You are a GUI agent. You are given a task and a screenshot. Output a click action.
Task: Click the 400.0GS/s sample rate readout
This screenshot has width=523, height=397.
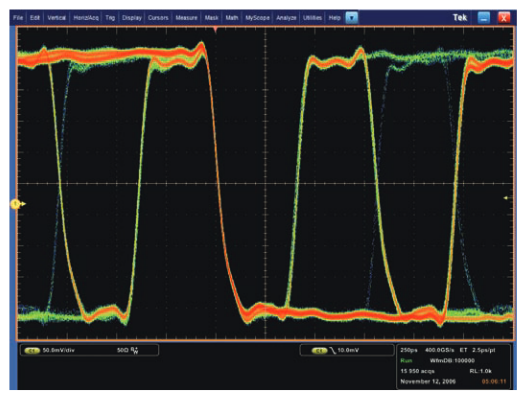click(x=440, y=350)
